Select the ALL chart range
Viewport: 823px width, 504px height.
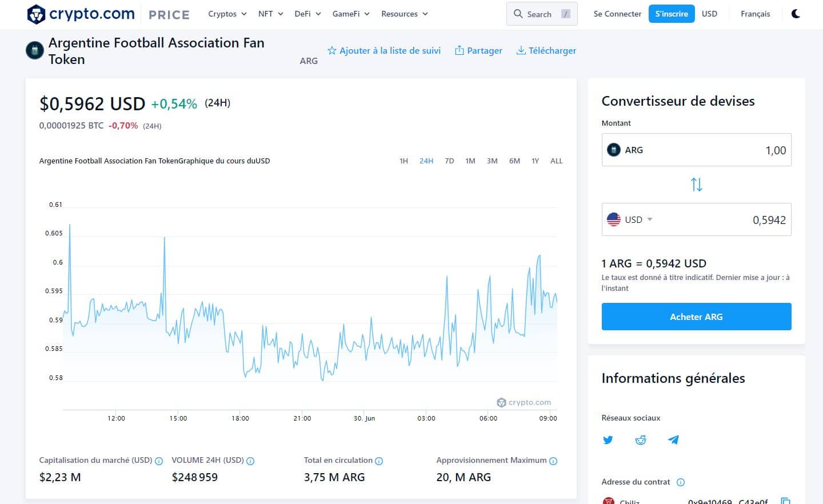556,161
